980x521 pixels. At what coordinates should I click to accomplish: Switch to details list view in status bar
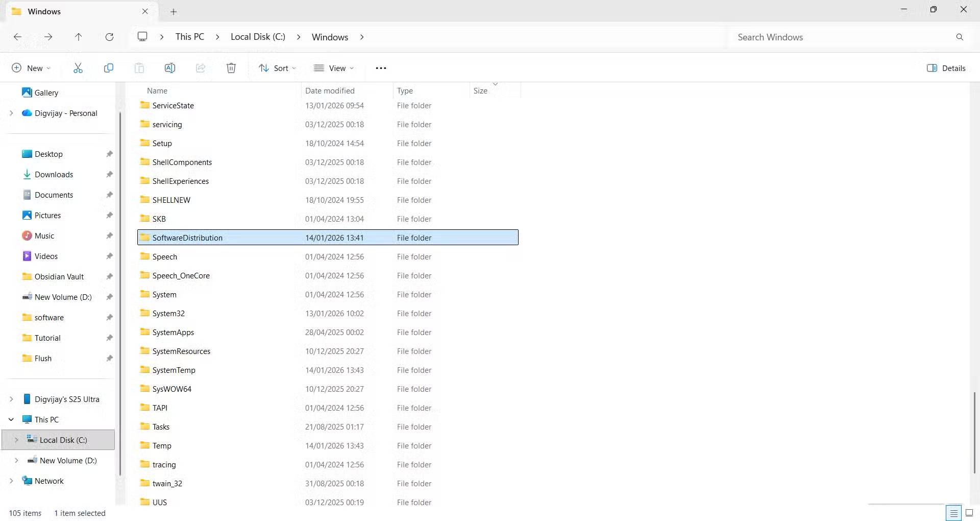coord(953,513)
